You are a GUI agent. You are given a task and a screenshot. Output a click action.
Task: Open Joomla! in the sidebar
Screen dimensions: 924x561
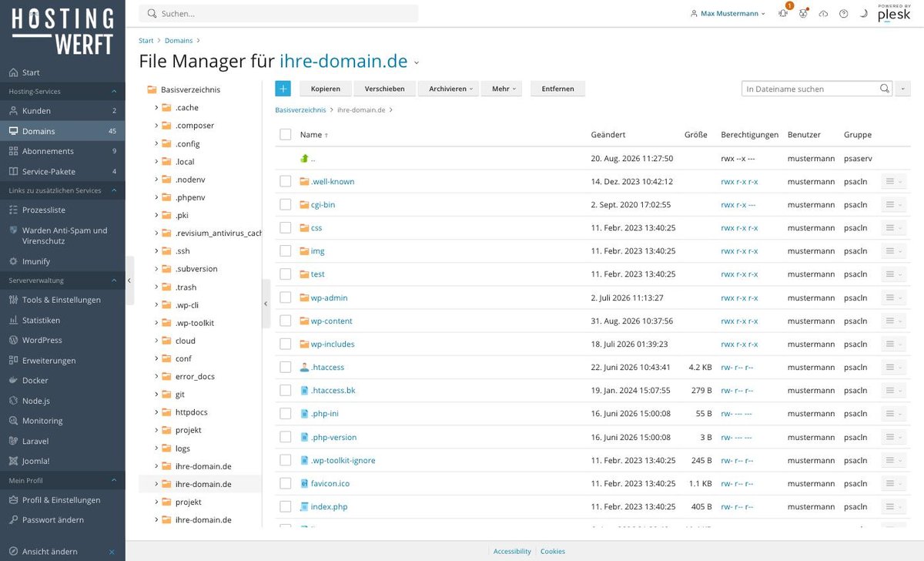click(62, 461)
